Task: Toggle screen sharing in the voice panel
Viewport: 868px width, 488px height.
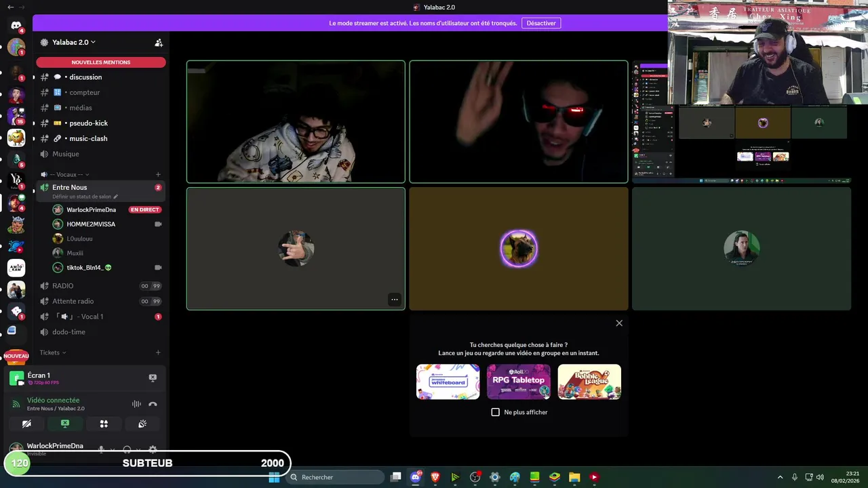Action: (x=65, y=424)
